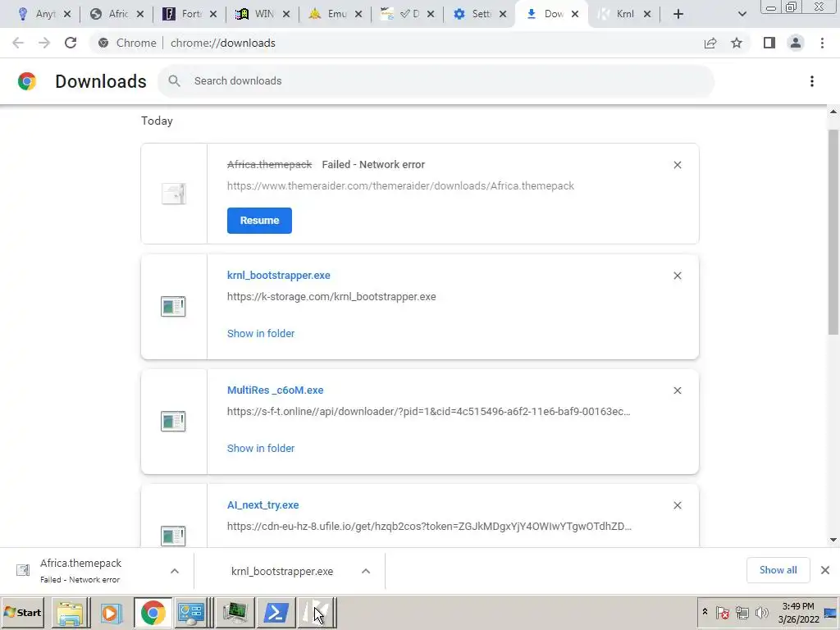The height and width of the screenshot is (630, 840).
Task: Bookmark this page with the star icon
Action: 737,43
